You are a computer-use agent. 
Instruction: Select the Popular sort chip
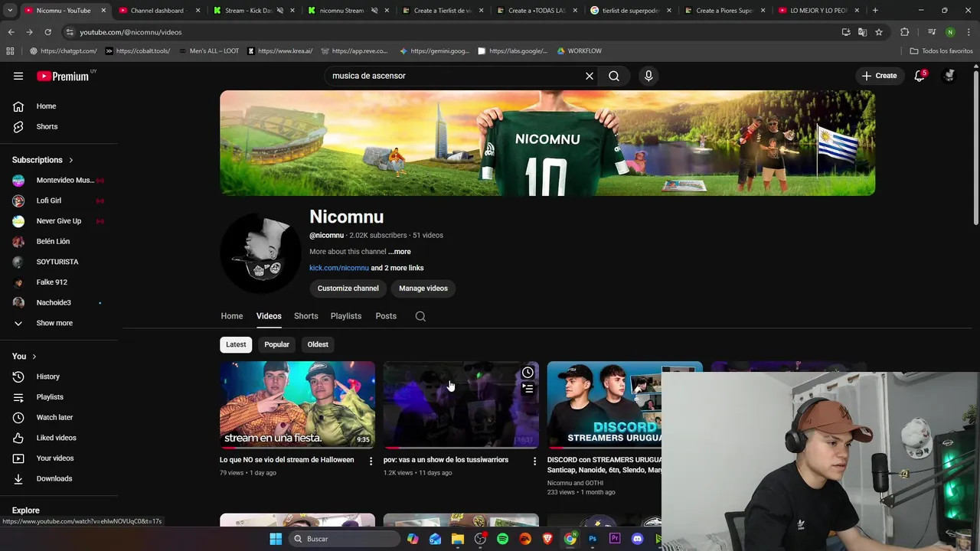pos(276,344)
